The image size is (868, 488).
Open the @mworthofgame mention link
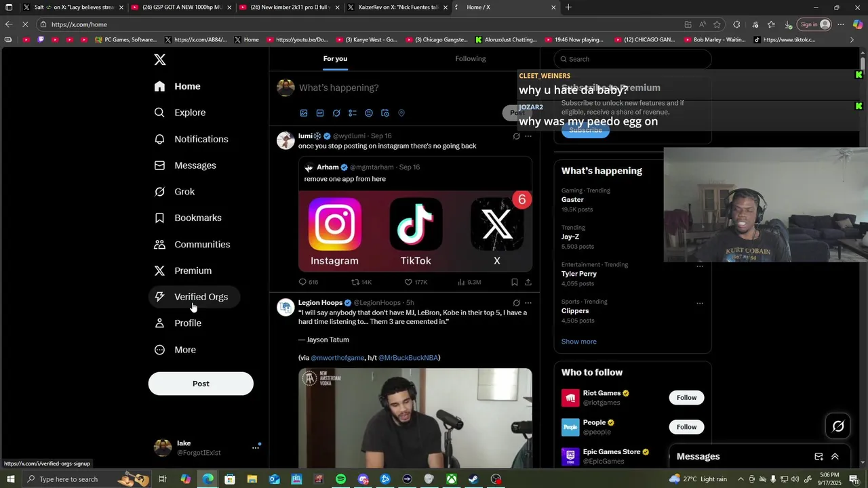coord(338,358)
